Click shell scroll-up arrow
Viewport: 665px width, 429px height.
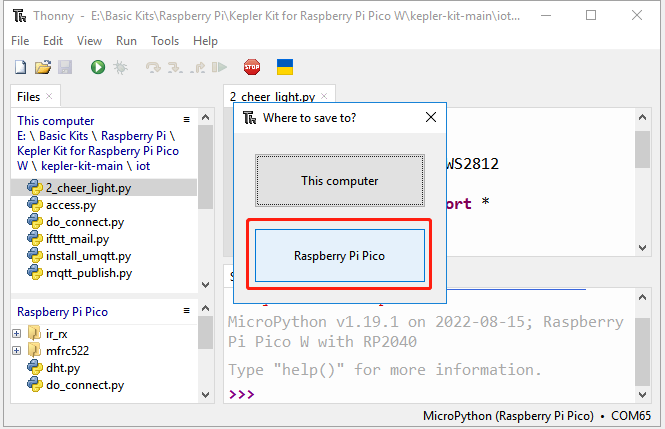click(643, 297)
